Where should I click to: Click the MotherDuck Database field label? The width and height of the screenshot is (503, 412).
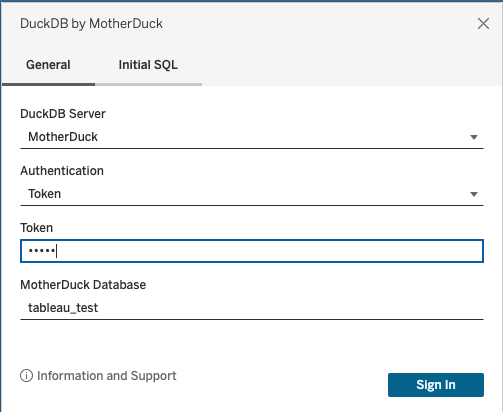click(x=83, y=285)
